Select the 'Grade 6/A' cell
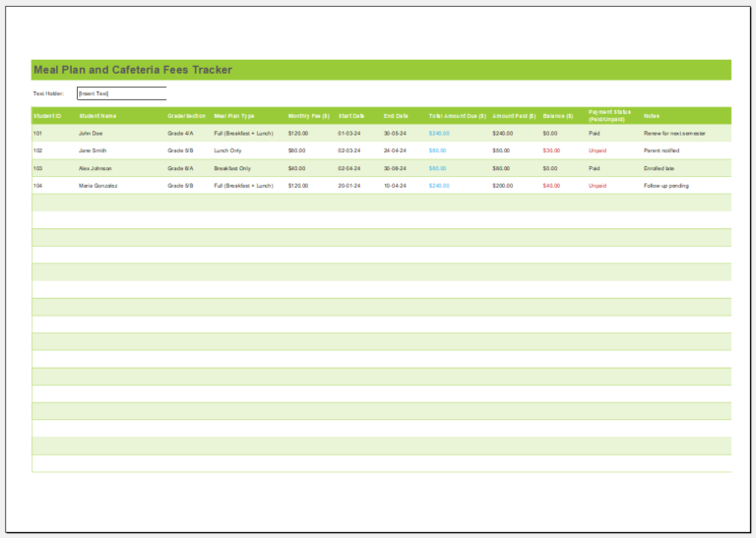The width and height of the screenshot is (756, 538). point(180,168)
